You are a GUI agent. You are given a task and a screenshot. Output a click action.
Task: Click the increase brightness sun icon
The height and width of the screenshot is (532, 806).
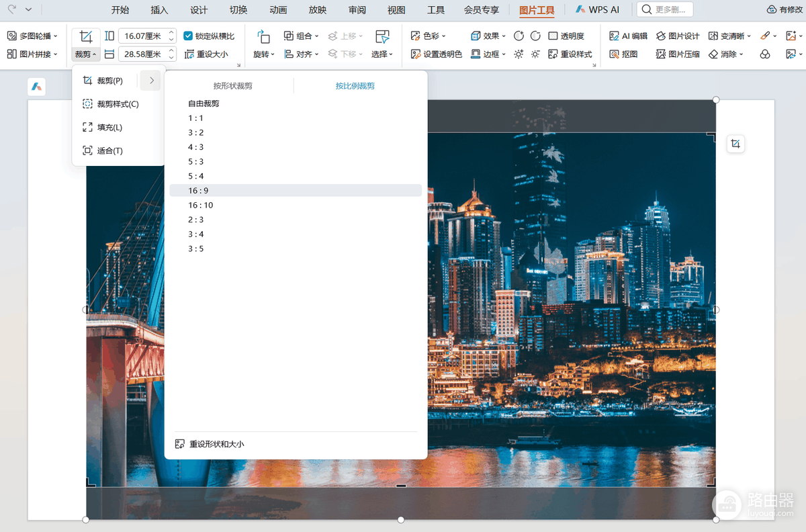coord(519,54)
